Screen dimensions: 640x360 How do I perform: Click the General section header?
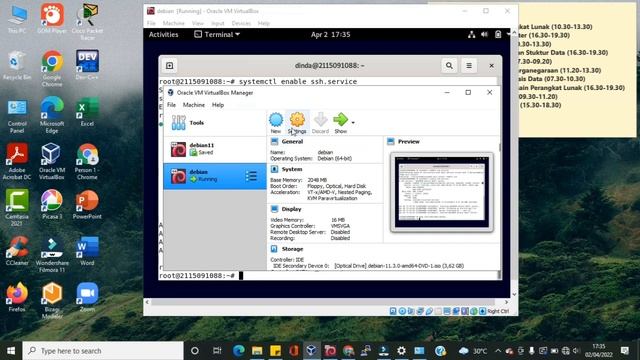tap(292, 142)
